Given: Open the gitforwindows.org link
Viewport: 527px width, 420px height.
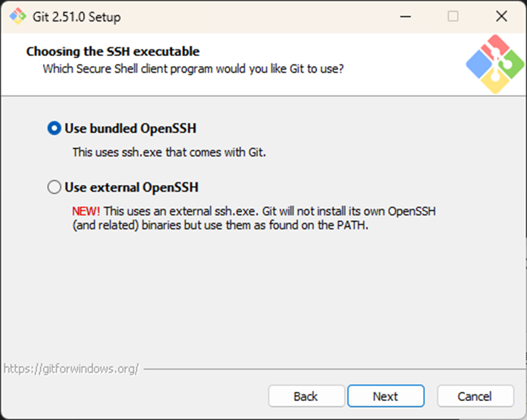Looking at the screenshot, I should 71,369.
